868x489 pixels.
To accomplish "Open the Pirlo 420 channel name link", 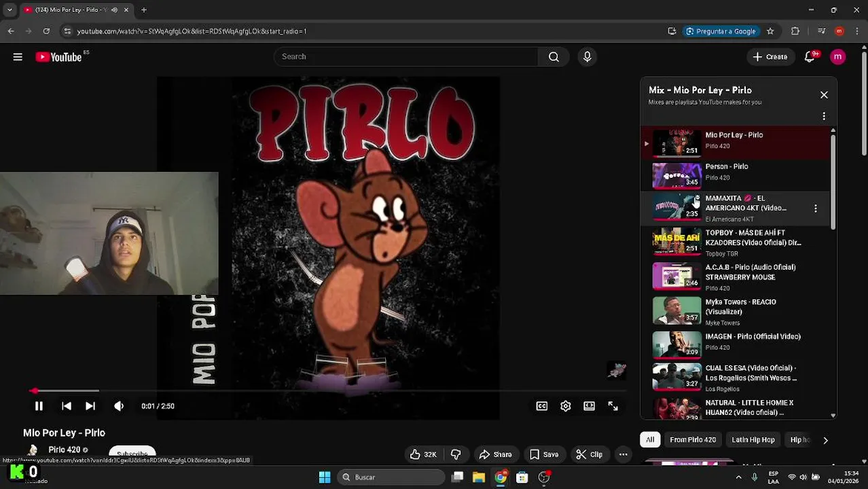I will [x=65, y=450].
